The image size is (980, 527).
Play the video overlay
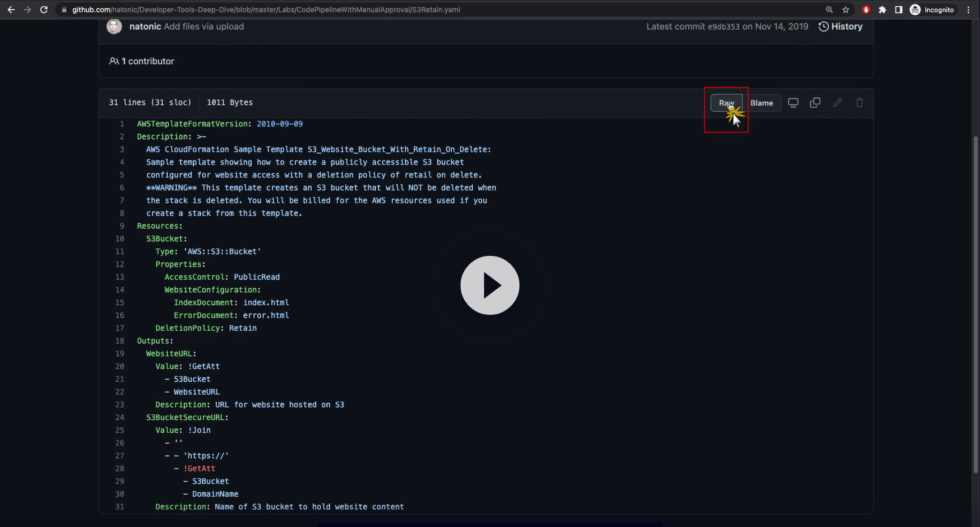pos(490,285)
